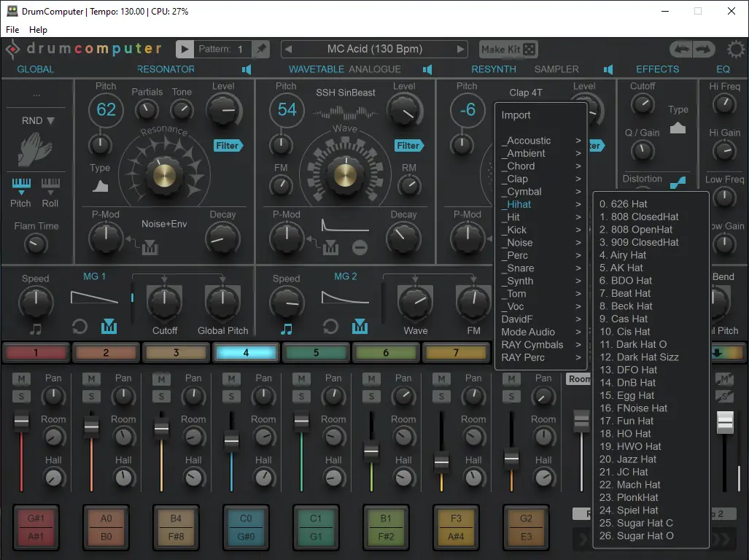The height and width of the screenshot is (560, 749).
Task: Select drum pad slot 4
Action: pyautogui.click(x=246, y=353)
